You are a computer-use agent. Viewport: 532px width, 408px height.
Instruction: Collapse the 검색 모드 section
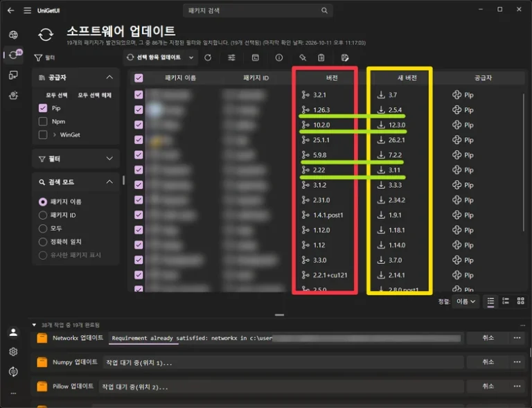(x=109, y=182)
